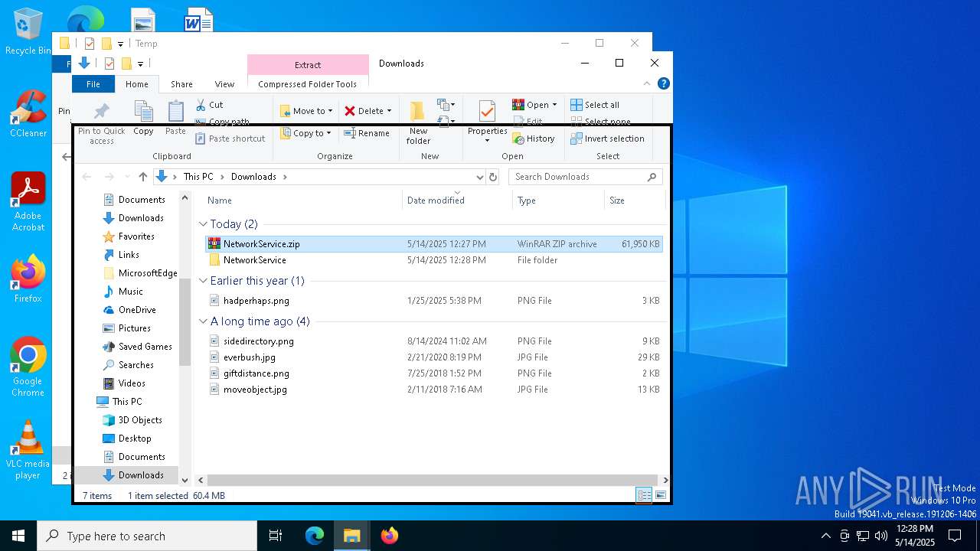Open Properties from the ribbon

coord(488,122)
